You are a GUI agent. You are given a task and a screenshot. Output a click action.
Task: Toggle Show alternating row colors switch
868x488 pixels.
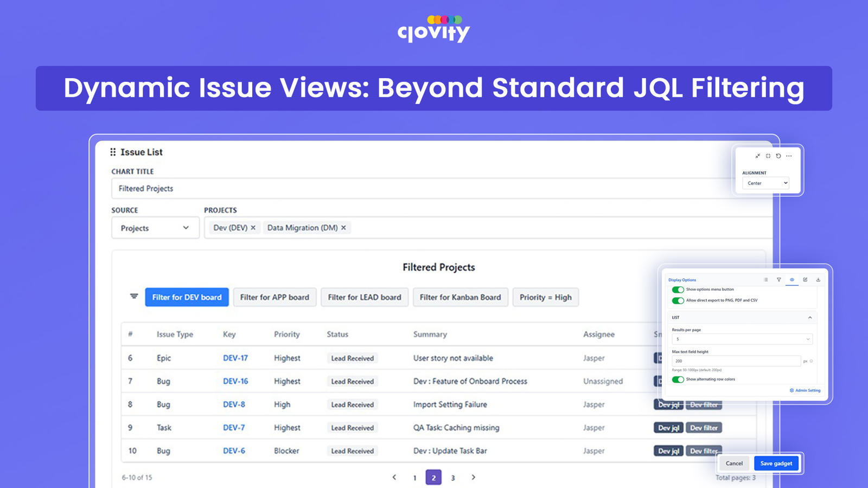point(678,380)
